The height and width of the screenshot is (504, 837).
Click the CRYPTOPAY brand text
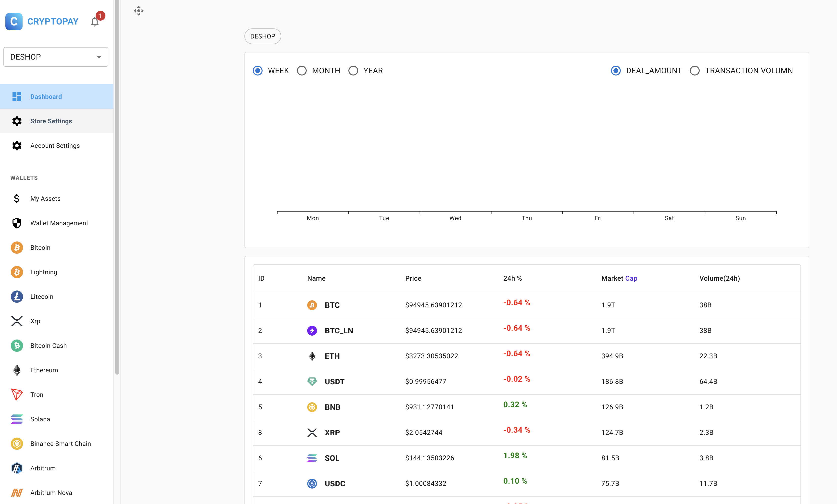point(53,21)
